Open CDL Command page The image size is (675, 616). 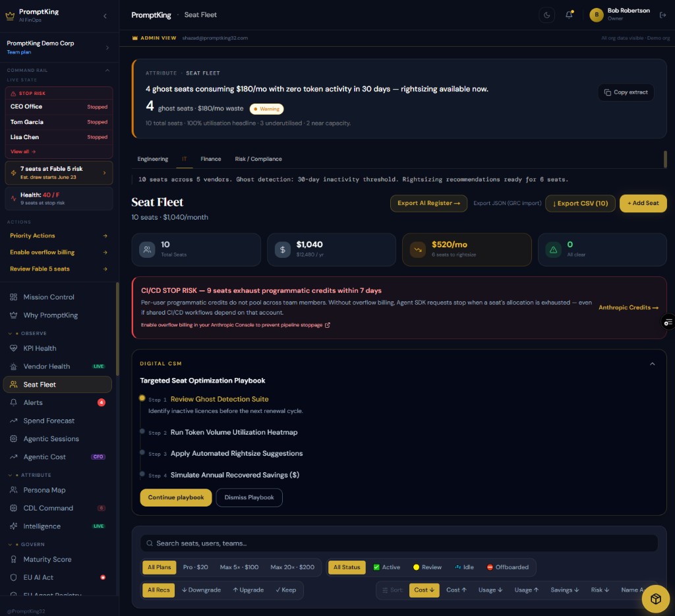point(57,508)
